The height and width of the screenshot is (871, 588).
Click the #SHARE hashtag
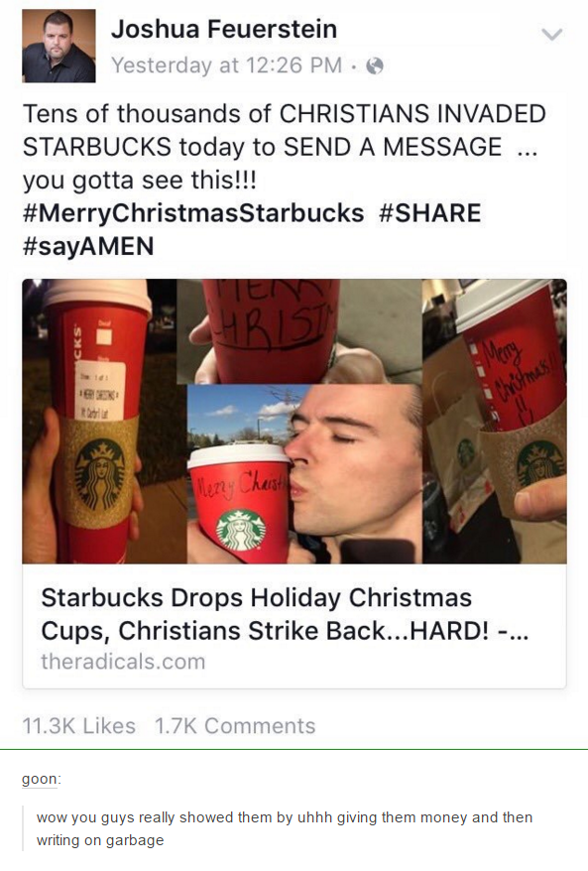(x=429, y=213)
